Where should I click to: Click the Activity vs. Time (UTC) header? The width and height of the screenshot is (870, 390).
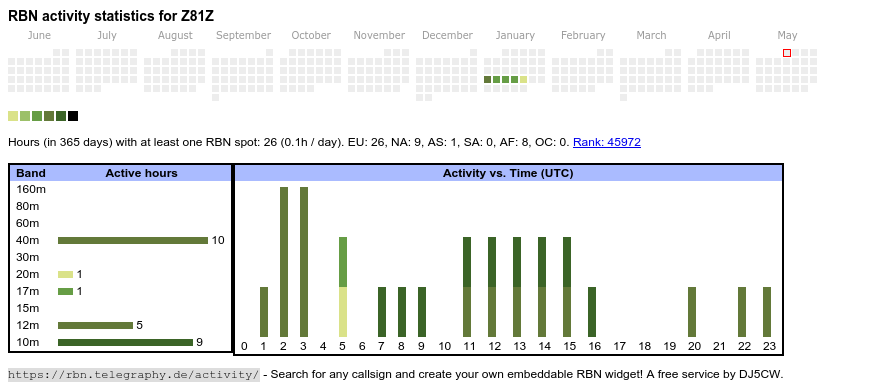(508, 173)
